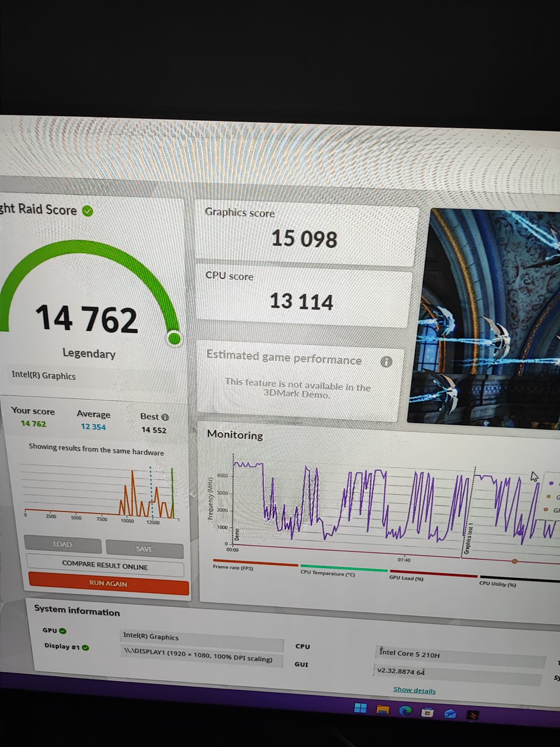Click the Average value 12 354
The width and height of the screenshot is (560, 747).
tap(93, 427)
